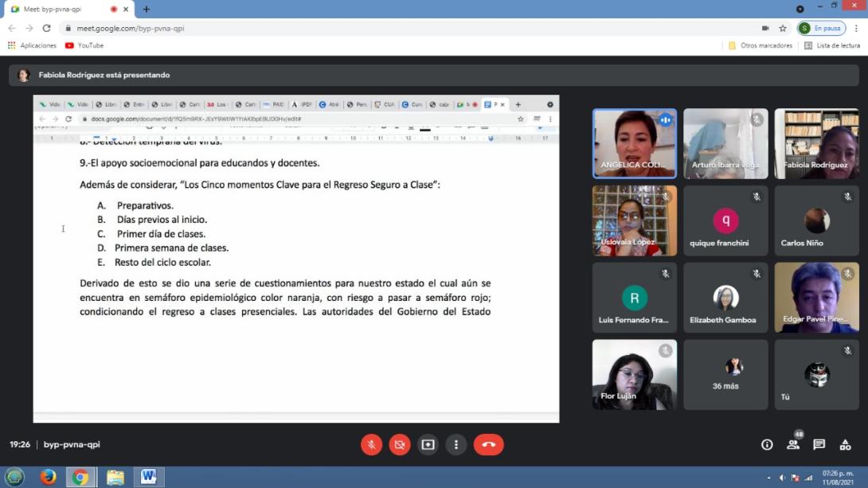This screenshot has height=488, width=868.
Task: Open the meeting details info icon
Action: pyautogui.click(x=767, y=444)
